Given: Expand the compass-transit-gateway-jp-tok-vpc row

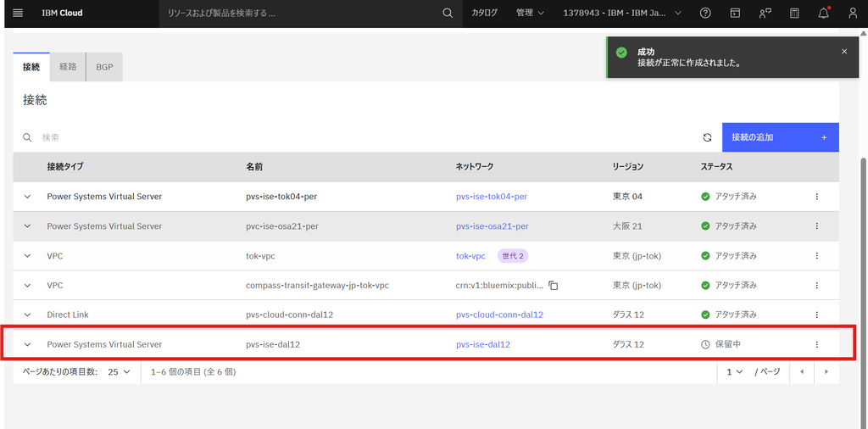Looking at the screenshot, I should [27, 285].
